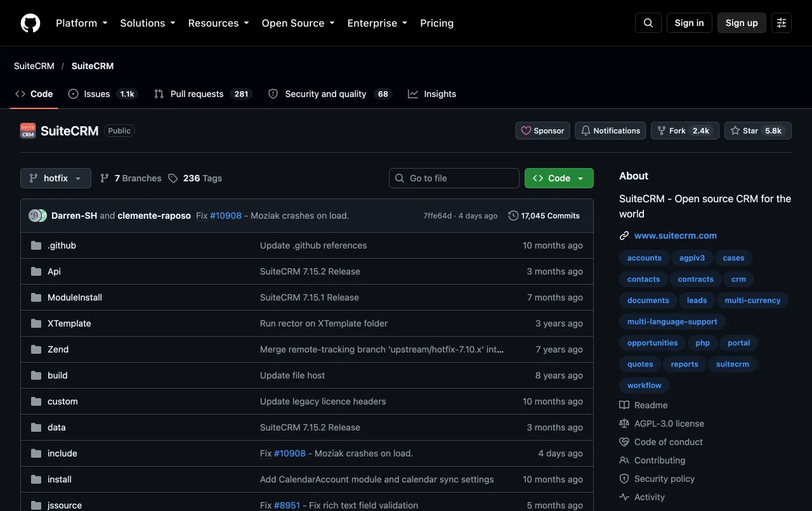View commit history clock icon, 17,045 Commits
The image size is (812, 511).
coord(513,216)
